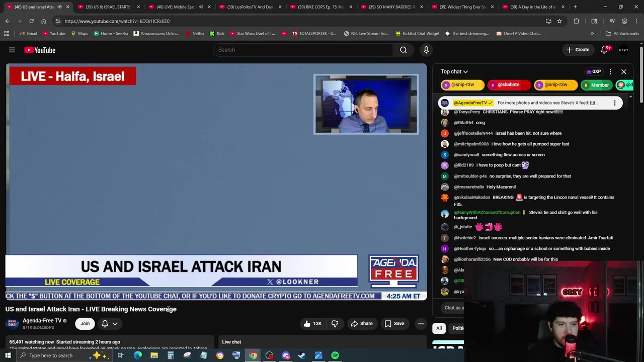Open OmeTV Video Chat bookmark
644x362 pixels.
point(518,34)
